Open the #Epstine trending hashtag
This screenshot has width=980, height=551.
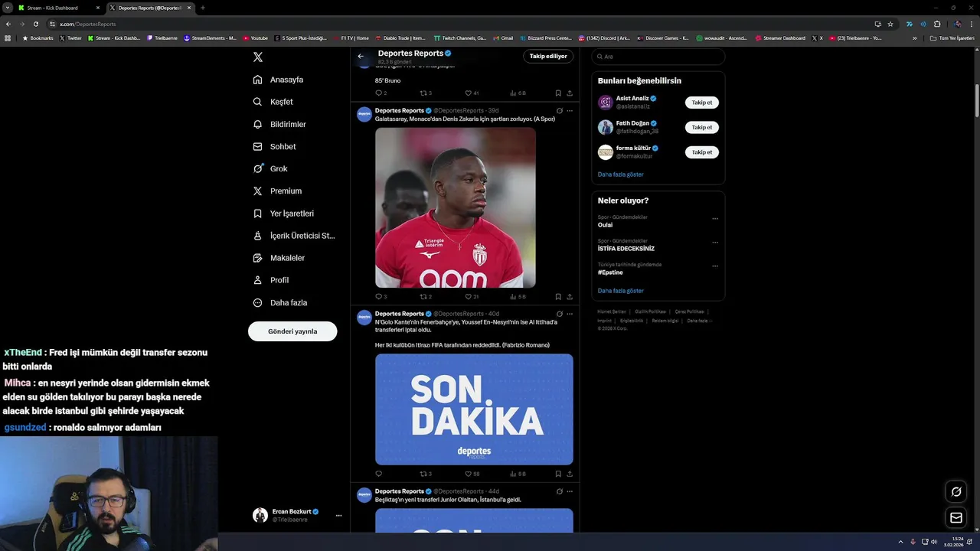coord(610,272)
